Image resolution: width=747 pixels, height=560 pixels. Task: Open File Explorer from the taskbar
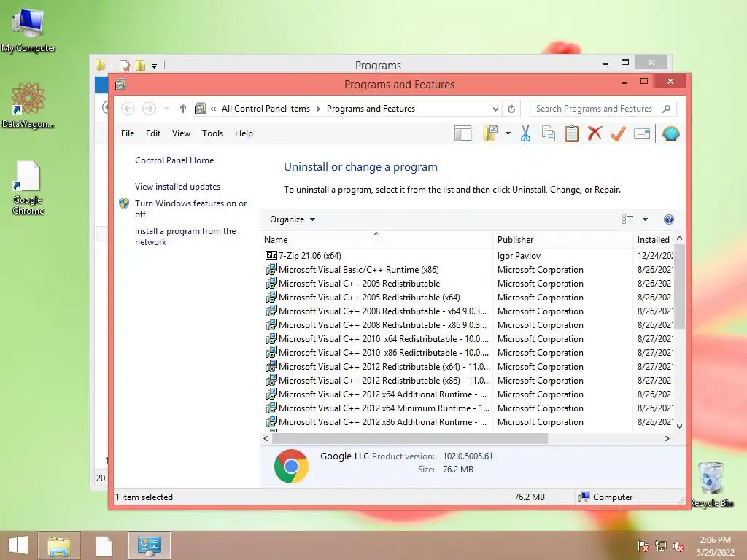[x=58, y=545]
